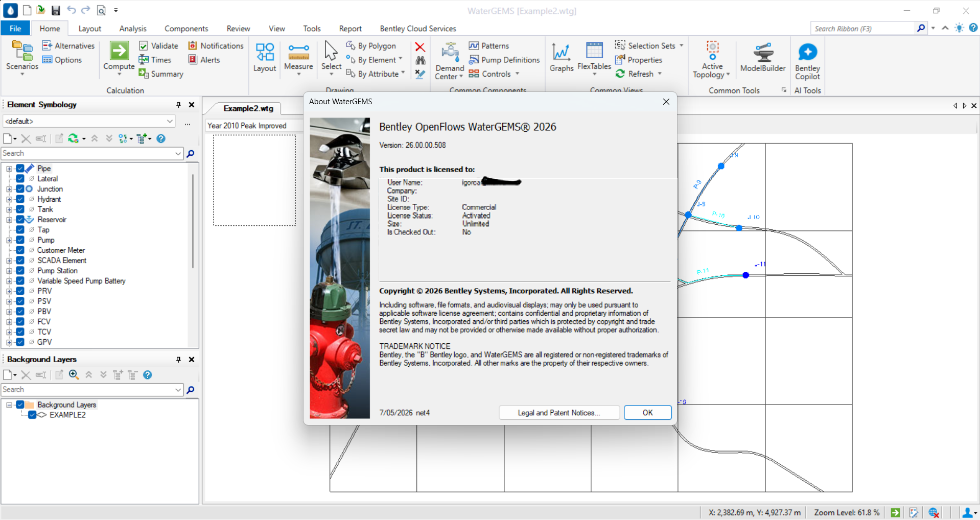The width and height of the screenshot is (980, 520).
Task: Toggle the Hydrant checkbox
Action: 20,199
